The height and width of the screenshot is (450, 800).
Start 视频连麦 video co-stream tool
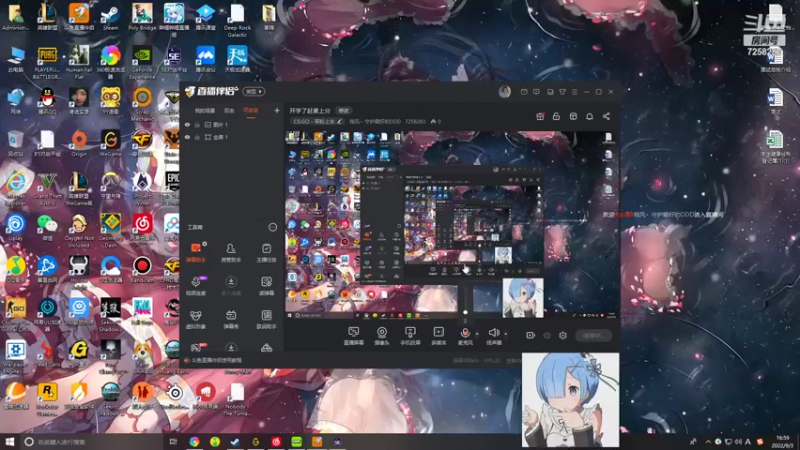point(196,286)
